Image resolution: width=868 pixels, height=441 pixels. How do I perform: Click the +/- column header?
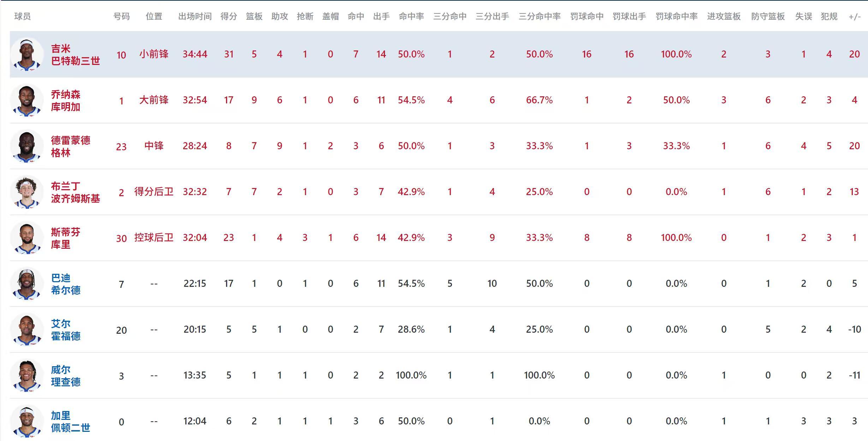[x=854, y=17]
